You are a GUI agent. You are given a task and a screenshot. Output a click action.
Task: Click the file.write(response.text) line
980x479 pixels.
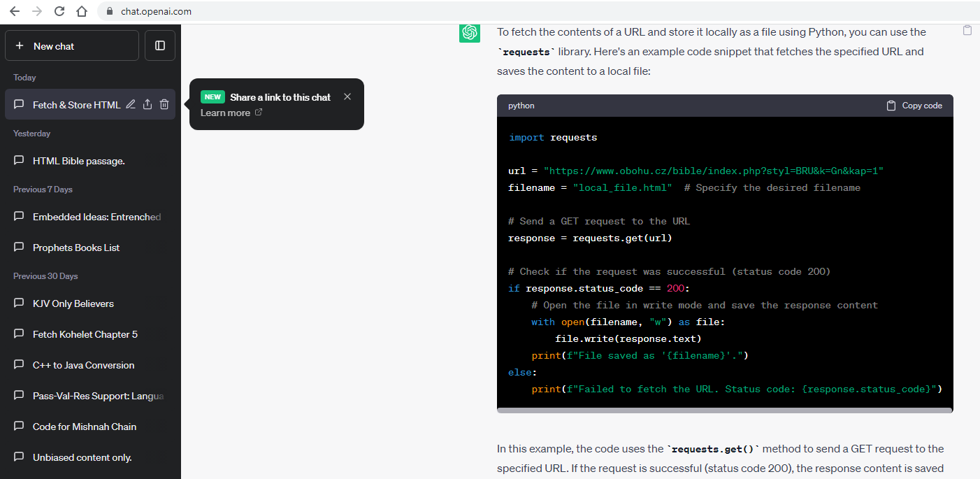click(628, 338)
